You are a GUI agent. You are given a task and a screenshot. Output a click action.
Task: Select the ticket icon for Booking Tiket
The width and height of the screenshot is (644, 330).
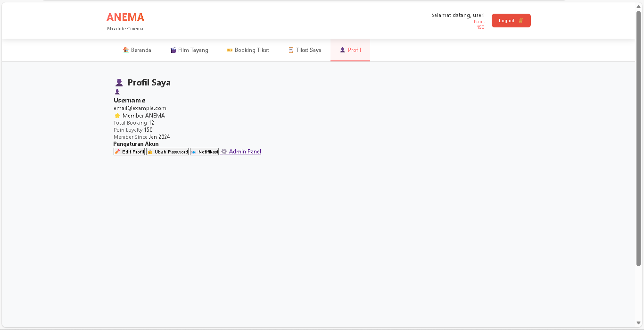230,50
